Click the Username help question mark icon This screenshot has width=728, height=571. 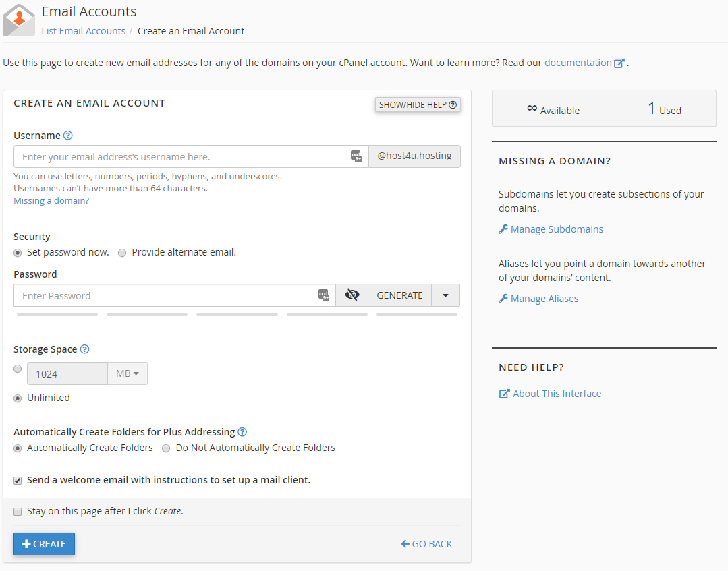(67, 135)
